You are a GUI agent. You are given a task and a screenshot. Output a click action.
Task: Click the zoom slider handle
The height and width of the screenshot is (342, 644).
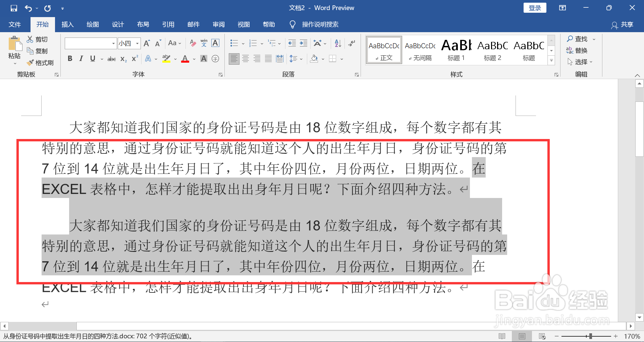tap(590, 336)
